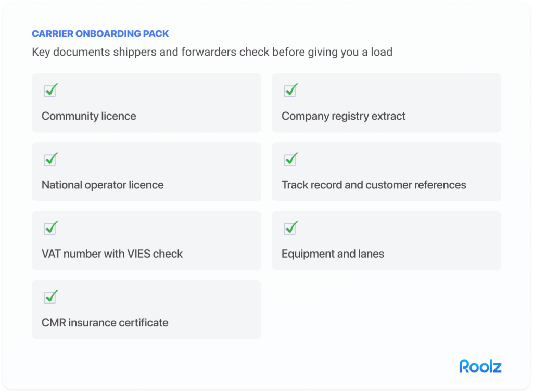The image size is (533, 392).
Task: Toggle the Company registry extract checkbox
Action: coord(290,91)
